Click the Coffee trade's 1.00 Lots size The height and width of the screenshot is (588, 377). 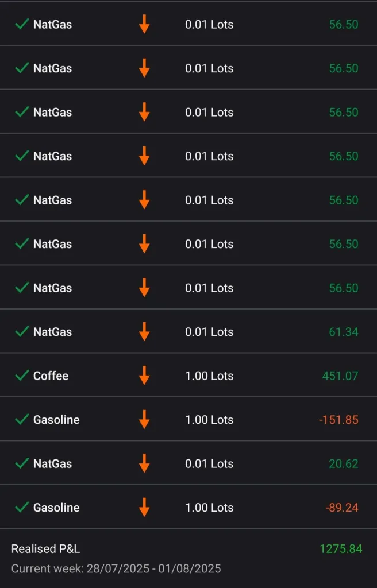click(209, 376)
